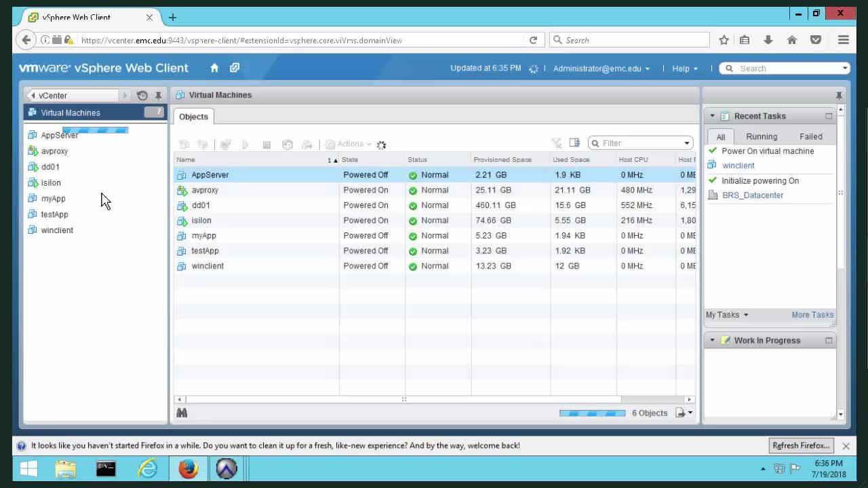Launch Internet Explorer from taskbar
Screen dimensions: 868x488
[x=147, y=468]
